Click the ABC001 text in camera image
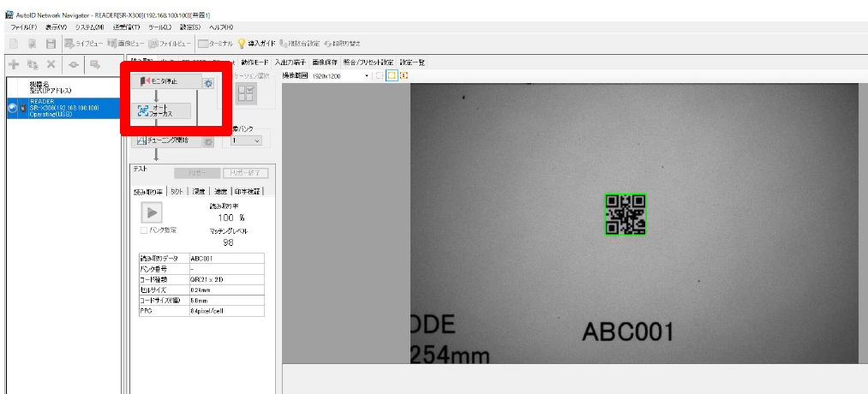The height and width of the screenshot is (394, 868). coord(628,332)
